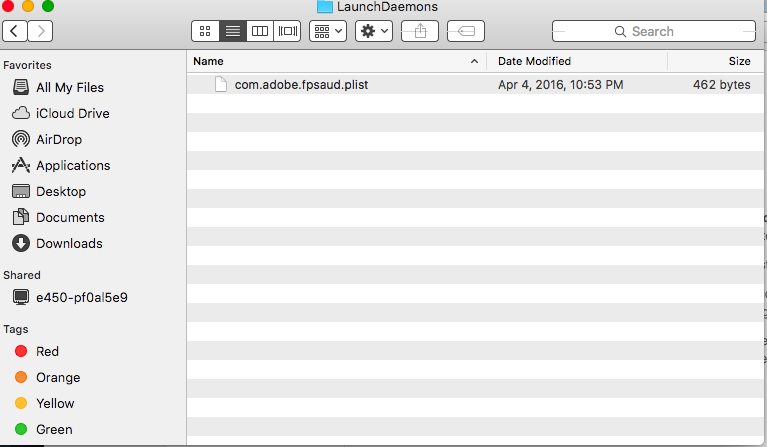Sort by the Size column header
The width and height of the screenshot is (767, 447).
pyautogui.click(x=716, y=61)
